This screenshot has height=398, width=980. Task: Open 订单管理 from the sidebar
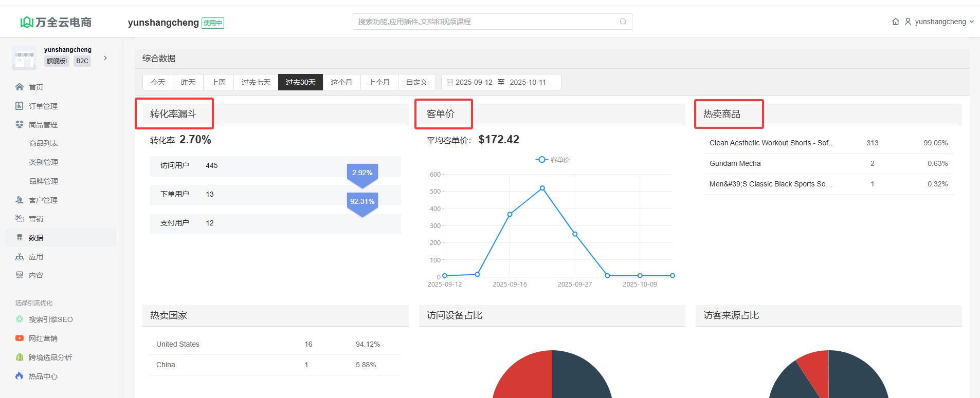point(43,106)
